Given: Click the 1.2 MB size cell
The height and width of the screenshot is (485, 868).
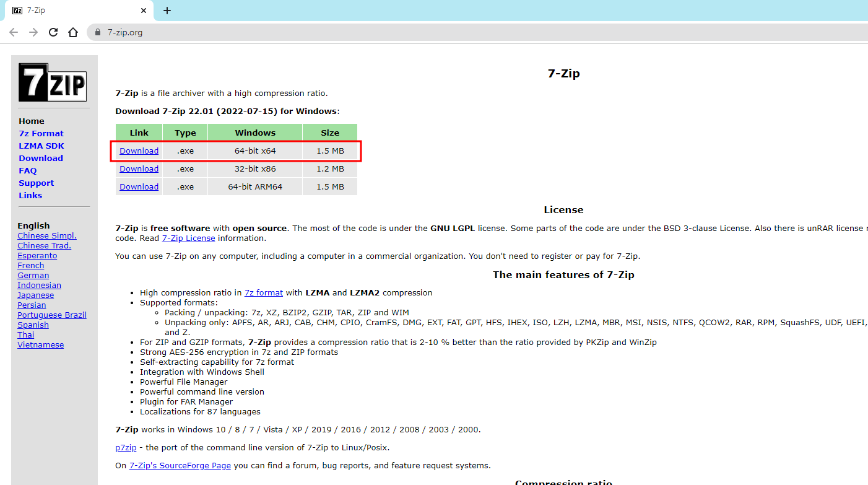Looking at the screenshot, I should pos(330,169).
